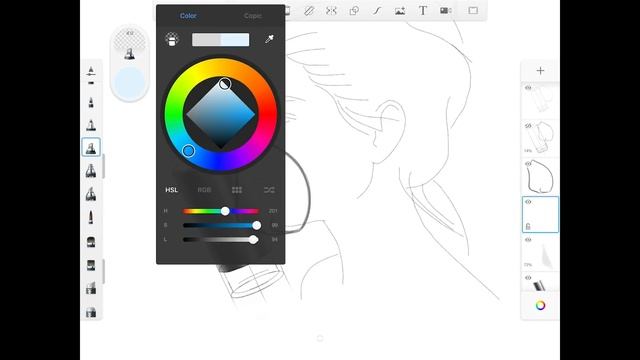Toggle the full-screen rectangle icon
The height and width of the screenshot is (360, 640).
click(x=473, y=11)
